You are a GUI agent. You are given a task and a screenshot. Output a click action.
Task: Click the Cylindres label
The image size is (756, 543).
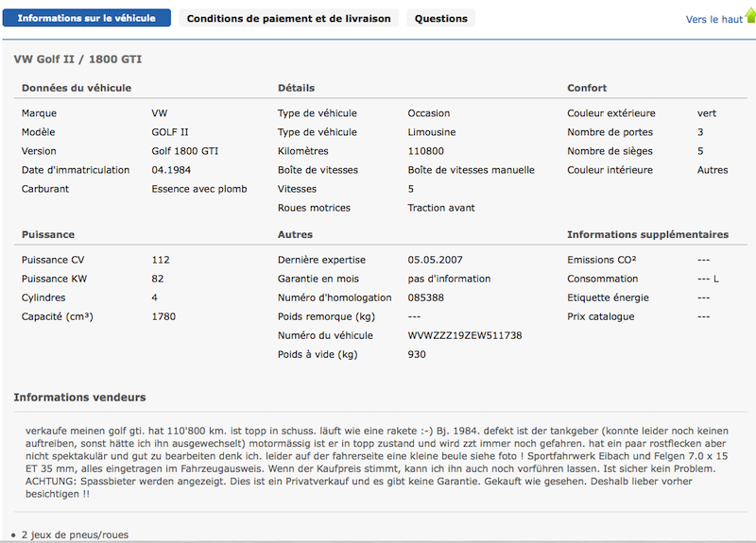coord(43,297)
